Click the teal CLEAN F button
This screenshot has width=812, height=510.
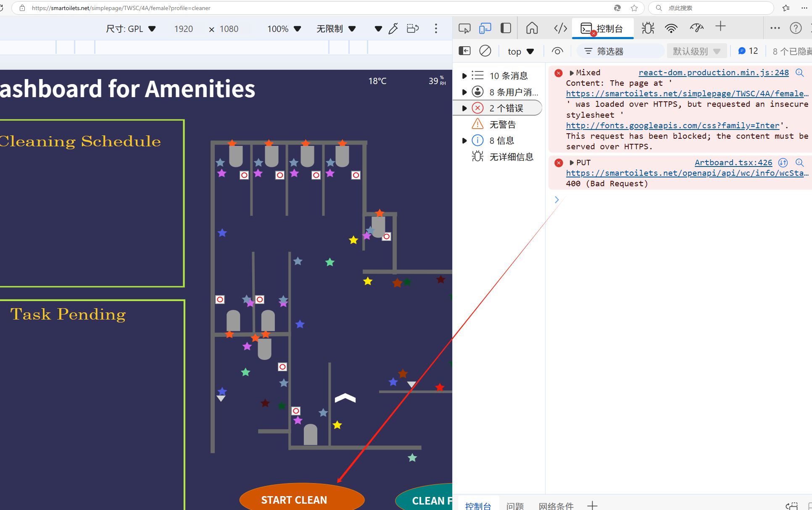coord(424,497)
